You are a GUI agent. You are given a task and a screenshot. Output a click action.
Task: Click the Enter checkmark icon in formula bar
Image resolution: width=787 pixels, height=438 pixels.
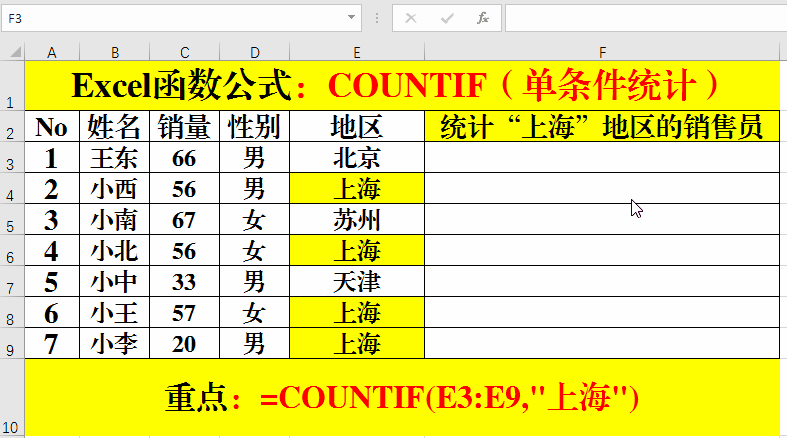tap(447, 19)
